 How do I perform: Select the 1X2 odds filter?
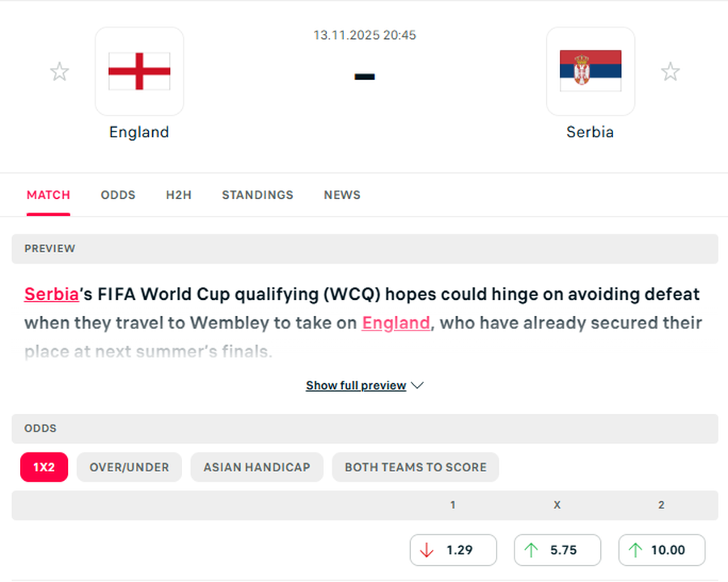44,467
